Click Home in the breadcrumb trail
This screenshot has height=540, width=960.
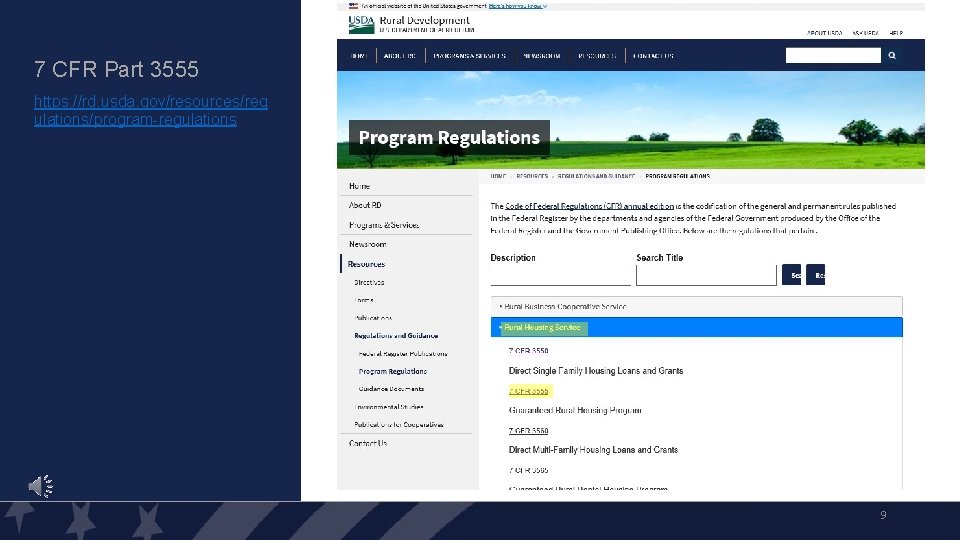click(x=498, y=176)
